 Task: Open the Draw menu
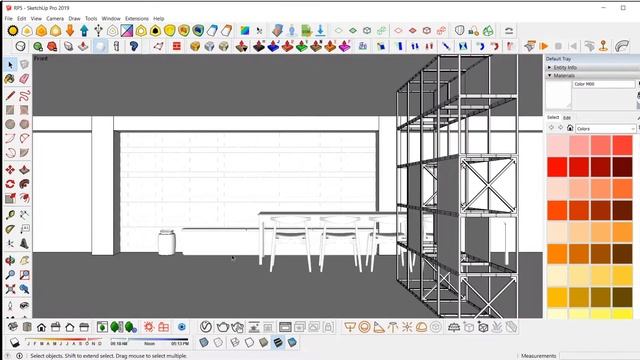(74, 18)
